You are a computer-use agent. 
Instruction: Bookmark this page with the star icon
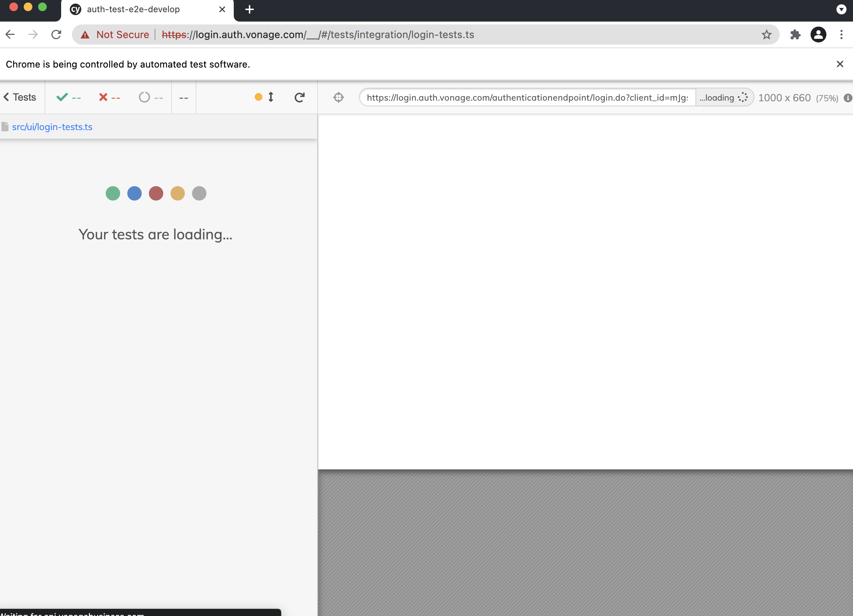pos(766,35)
